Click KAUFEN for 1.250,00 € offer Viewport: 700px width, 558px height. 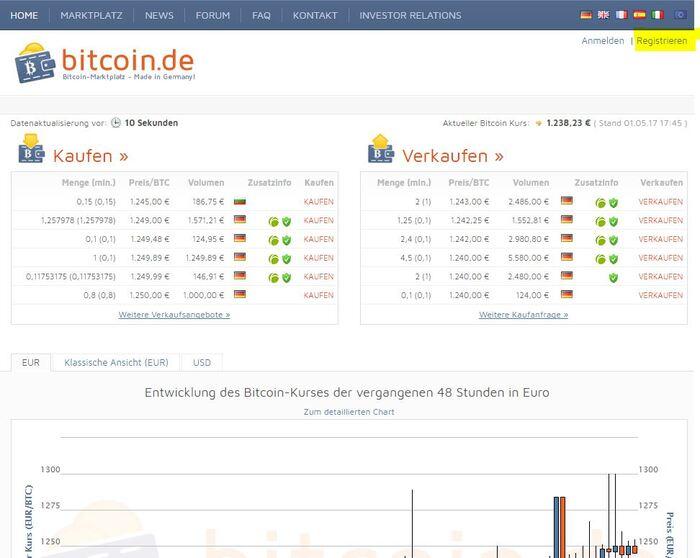click(319, 295)
